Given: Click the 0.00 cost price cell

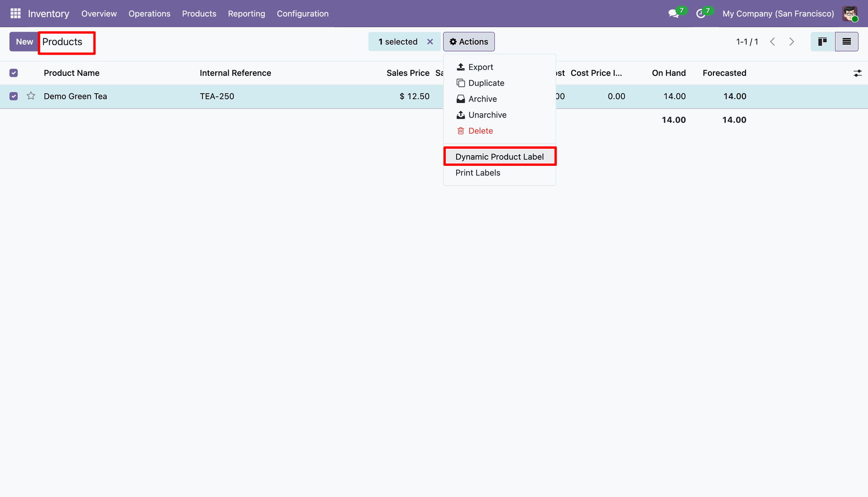Looking at the screenshot, I should [616, 96].
